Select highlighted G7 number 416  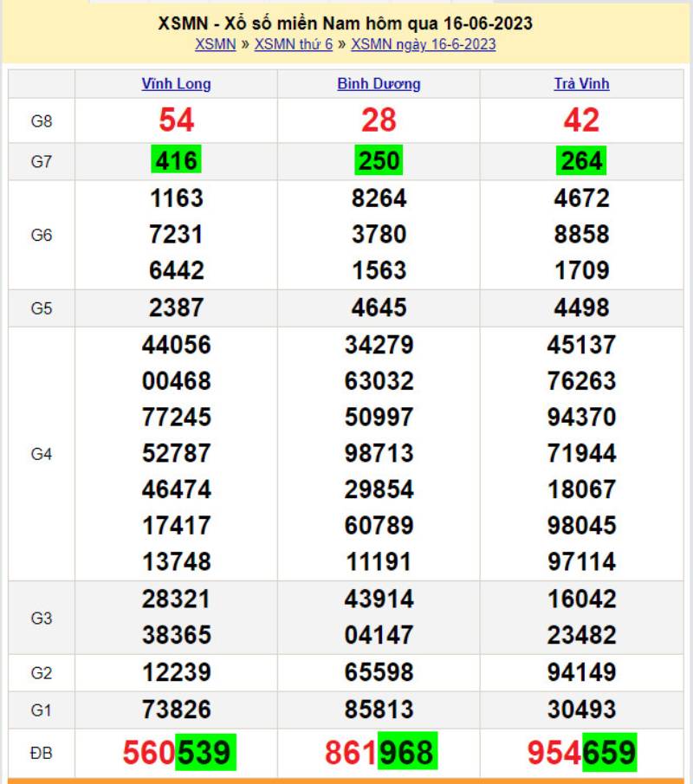(176, 161)
